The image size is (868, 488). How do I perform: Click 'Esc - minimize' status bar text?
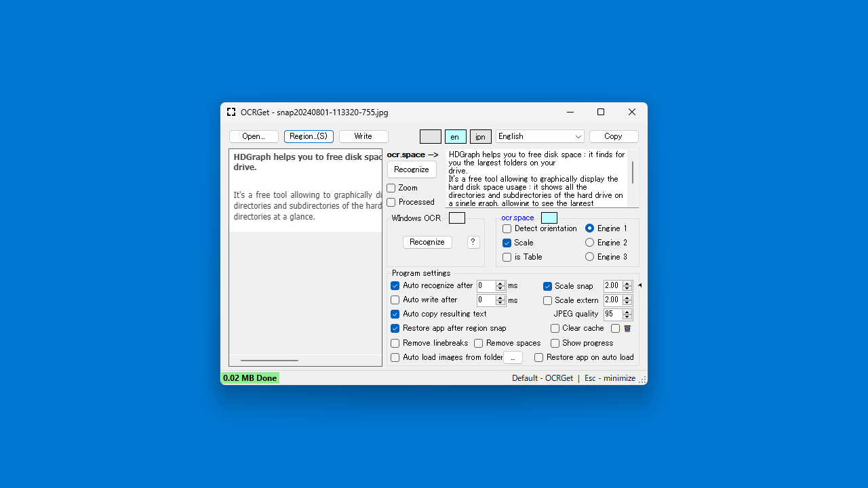coord(610,378)
